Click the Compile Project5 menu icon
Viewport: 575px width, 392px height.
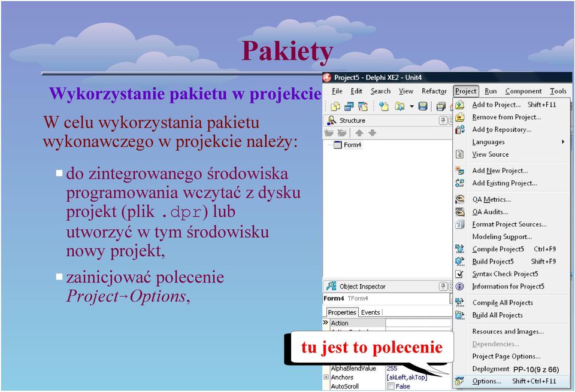point(459,249)
